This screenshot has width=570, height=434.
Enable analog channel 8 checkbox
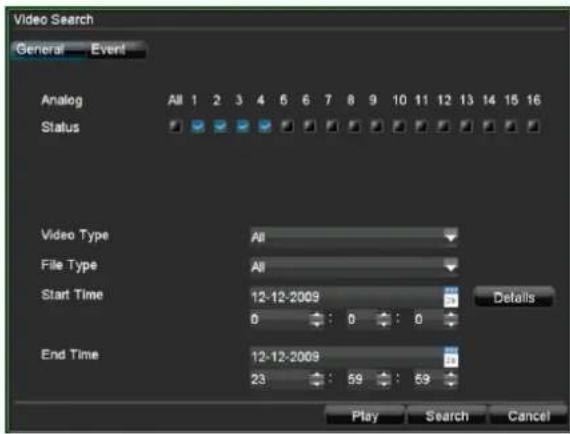pyautogui.click(x=354, y=126)
